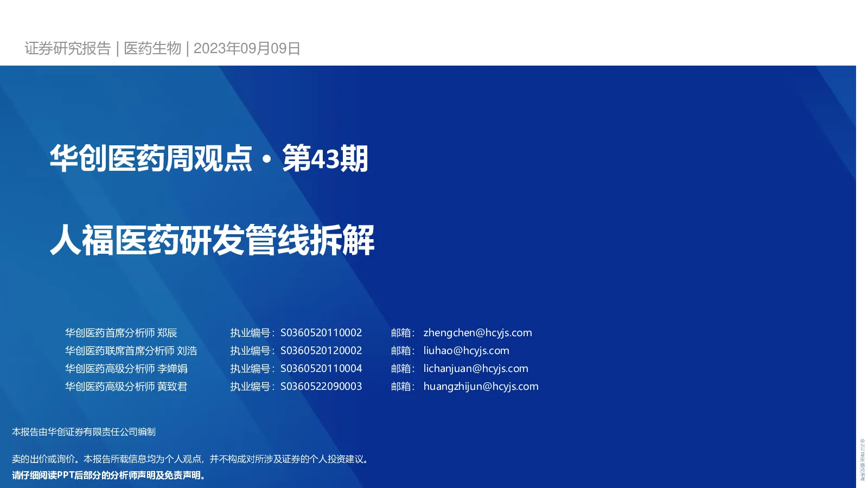Viewport: 868px width, 488px height.
Task: Click the header text '医药生物'
Action: (152, 48)
